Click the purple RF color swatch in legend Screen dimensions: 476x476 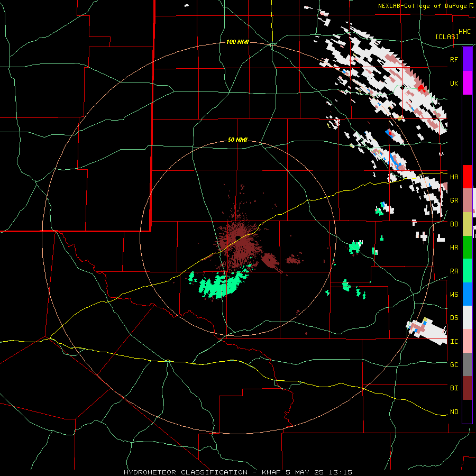tap(467, 59)
